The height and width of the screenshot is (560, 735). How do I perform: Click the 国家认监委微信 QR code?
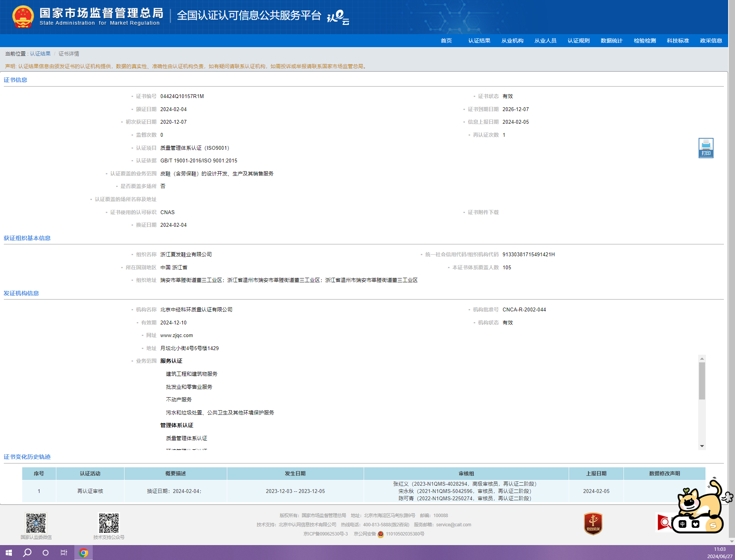[x=36, y=523]
